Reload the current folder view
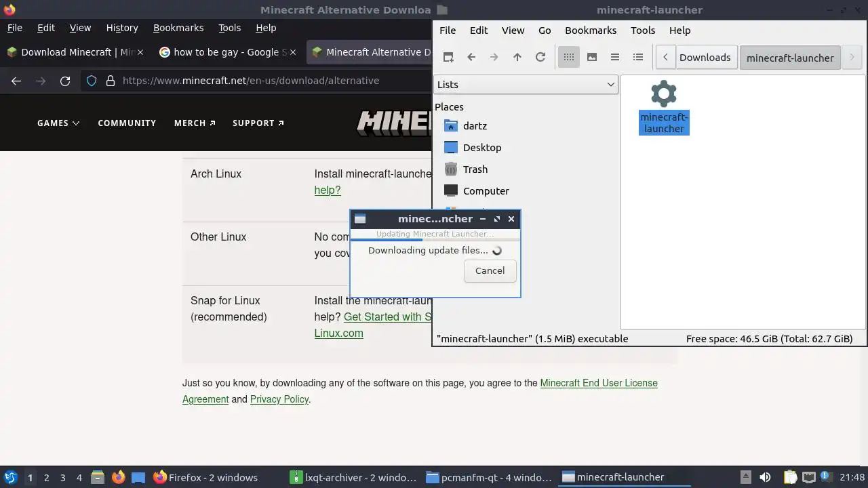This screenshot has height=488, width=868. pyautogui.click(x=540, y=57)
